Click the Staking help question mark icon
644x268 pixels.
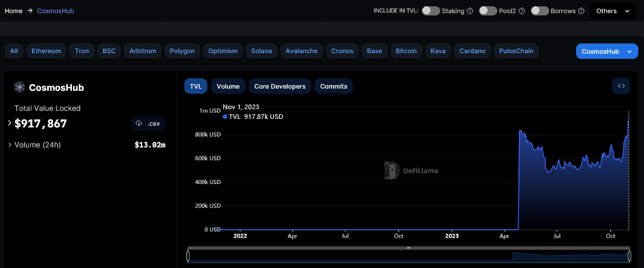pos(470,11)
